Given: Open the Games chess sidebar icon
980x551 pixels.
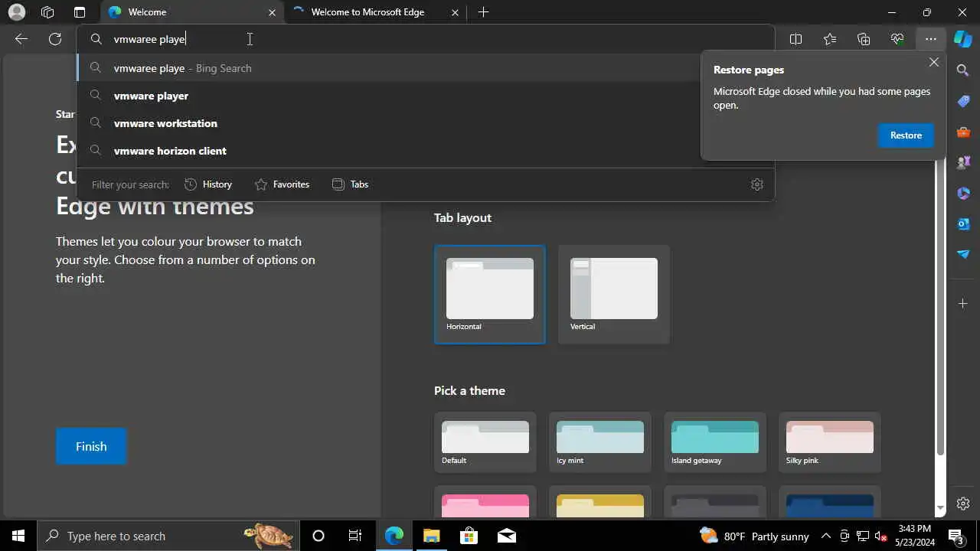Looking at the screenshot, I should [x=963, y=162].
